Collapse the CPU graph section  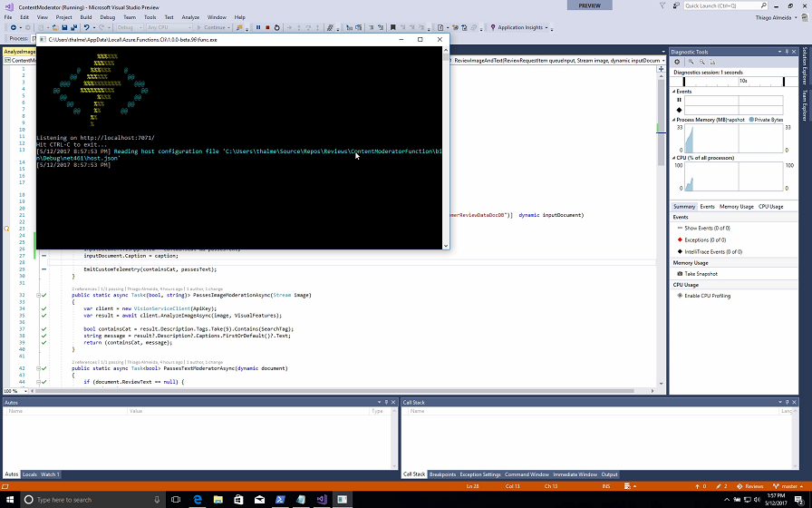pos(674,158)
